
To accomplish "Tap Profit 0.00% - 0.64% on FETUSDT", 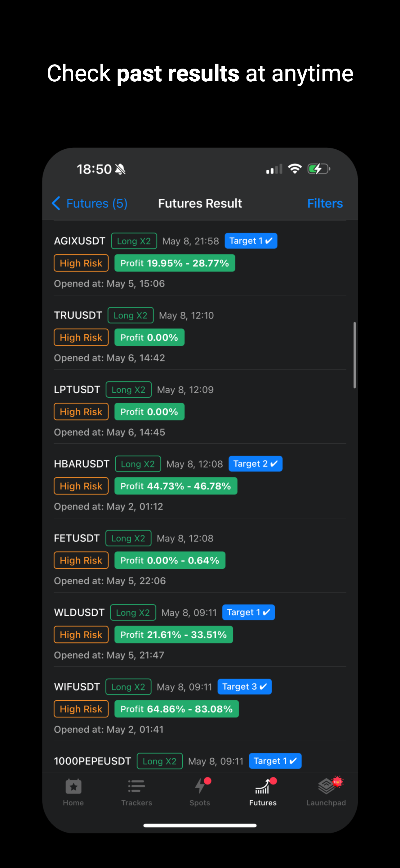I will 170,560.
